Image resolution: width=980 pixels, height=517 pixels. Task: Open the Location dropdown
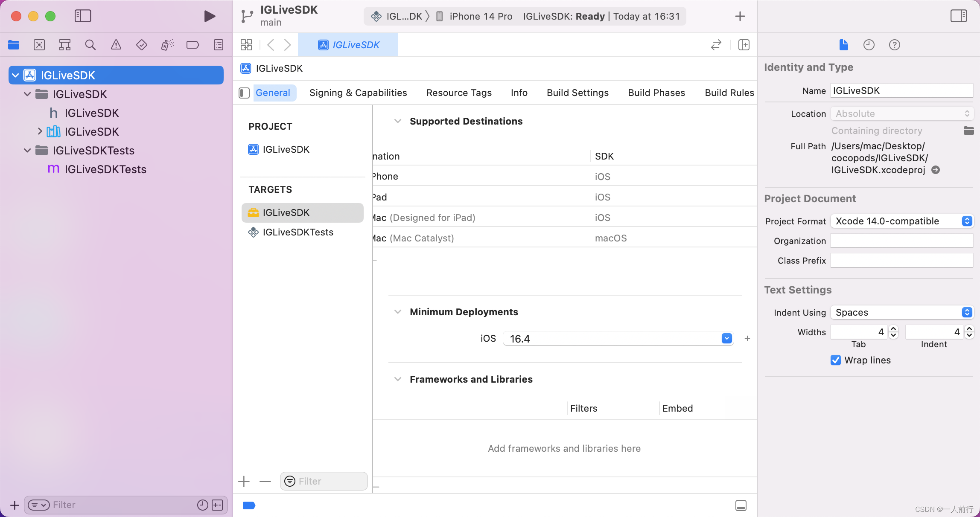902,113
